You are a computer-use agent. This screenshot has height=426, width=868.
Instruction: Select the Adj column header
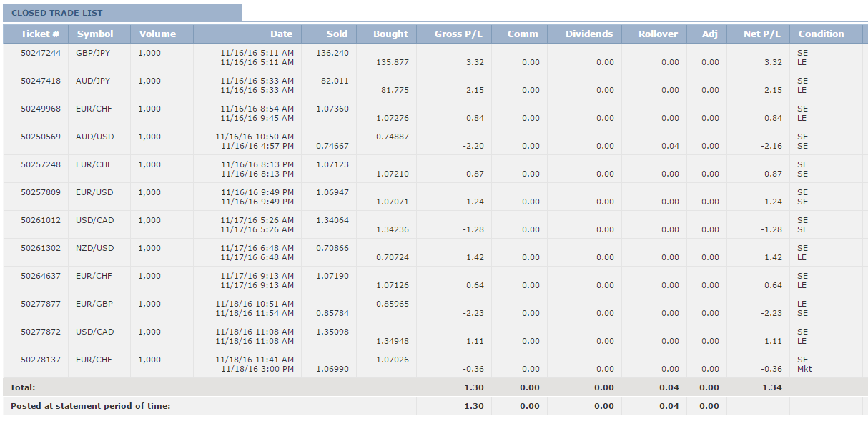[706, 34]
